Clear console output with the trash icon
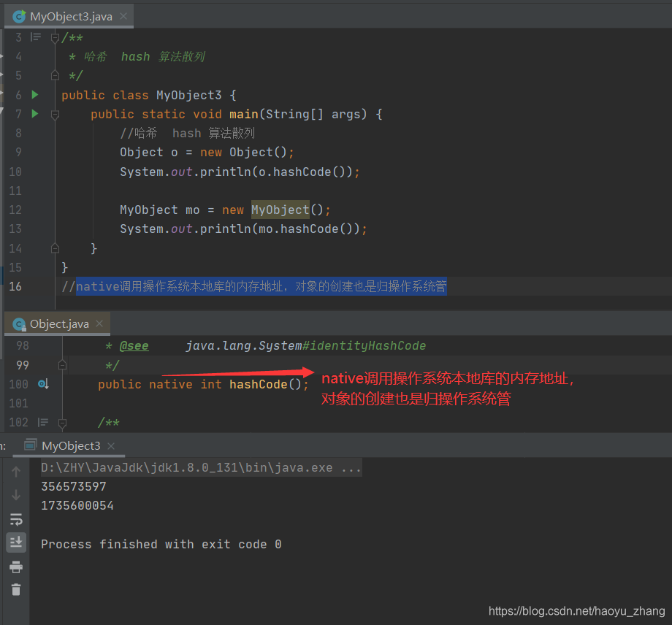The height and width of the screenshot is (625, 672). 16,589
